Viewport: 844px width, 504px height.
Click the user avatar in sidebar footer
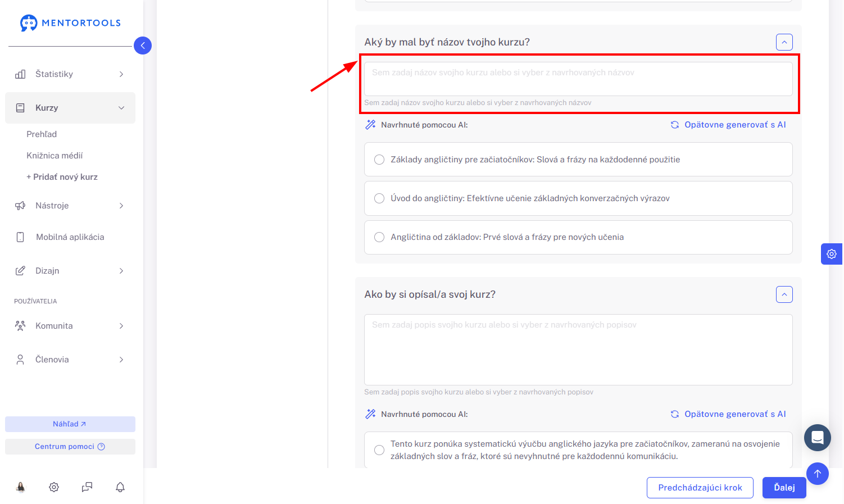click(21, 487)
